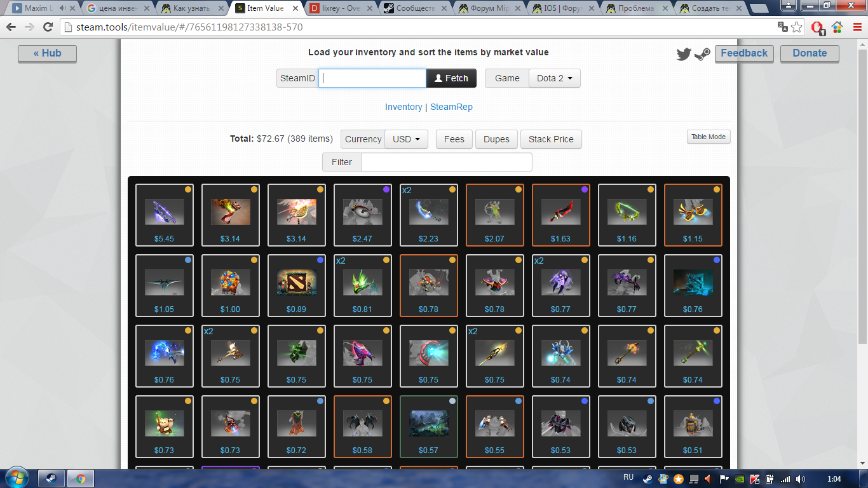Switch to the 'Проблема' tab

pyautogui.click(x=639, y=9)
